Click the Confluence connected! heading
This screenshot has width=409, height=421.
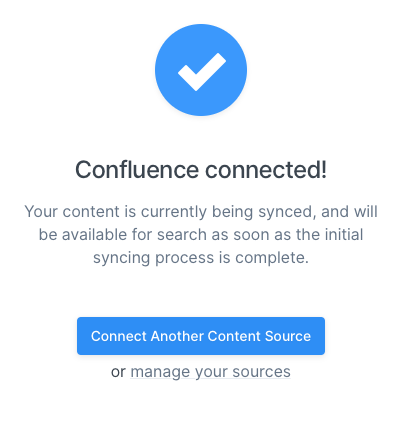click(201, 170)
